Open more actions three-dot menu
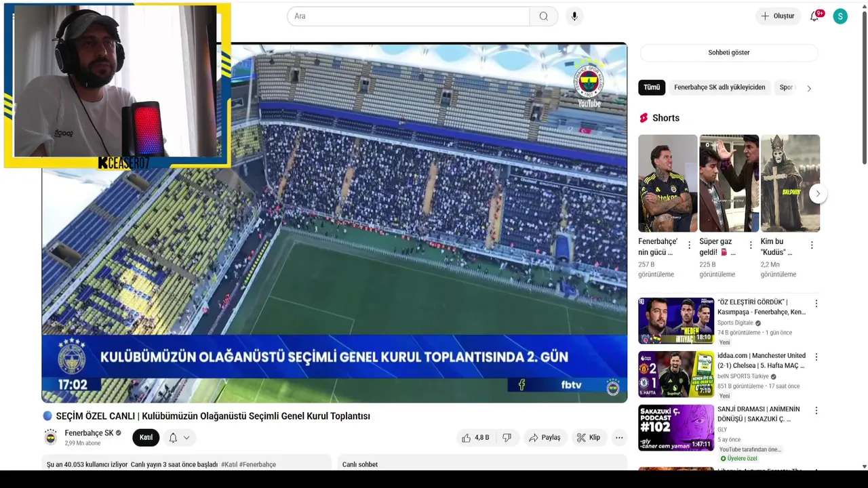868x488 pixels. pyautogui.click(x=619, y=438)
